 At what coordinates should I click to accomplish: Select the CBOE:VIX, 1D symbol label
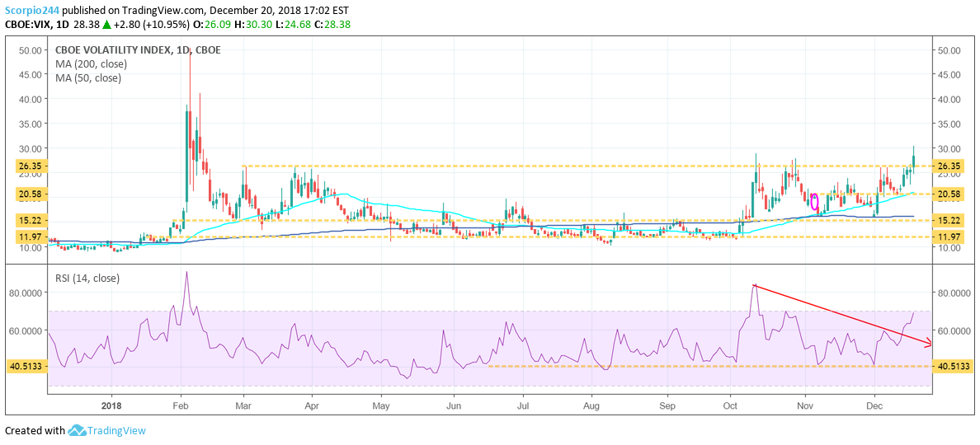(36, 23)
